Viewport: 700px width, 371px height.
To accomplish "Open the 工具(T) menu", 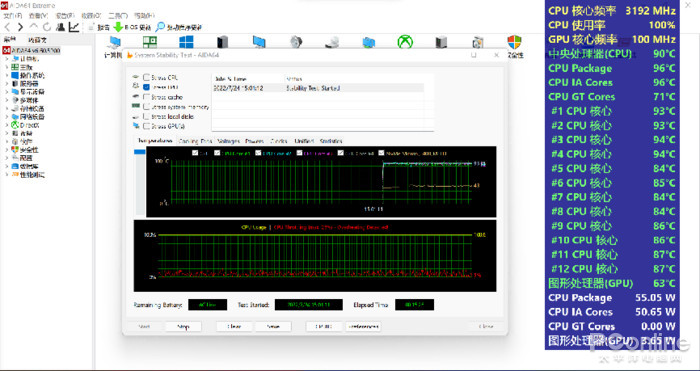I will tap(117, 16).
